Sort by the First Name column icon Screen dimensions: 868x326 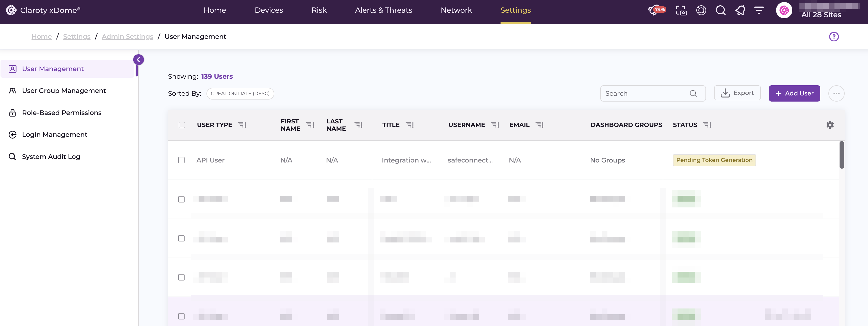point(310,125)
